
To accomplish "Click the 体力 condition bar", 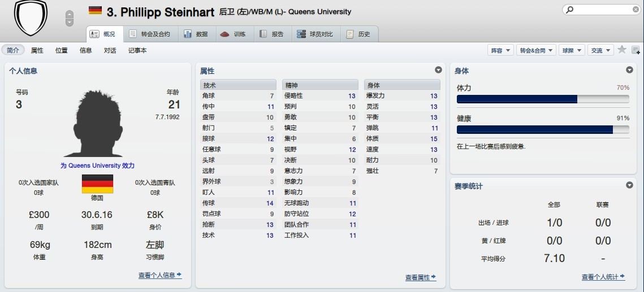I will 543,99.
